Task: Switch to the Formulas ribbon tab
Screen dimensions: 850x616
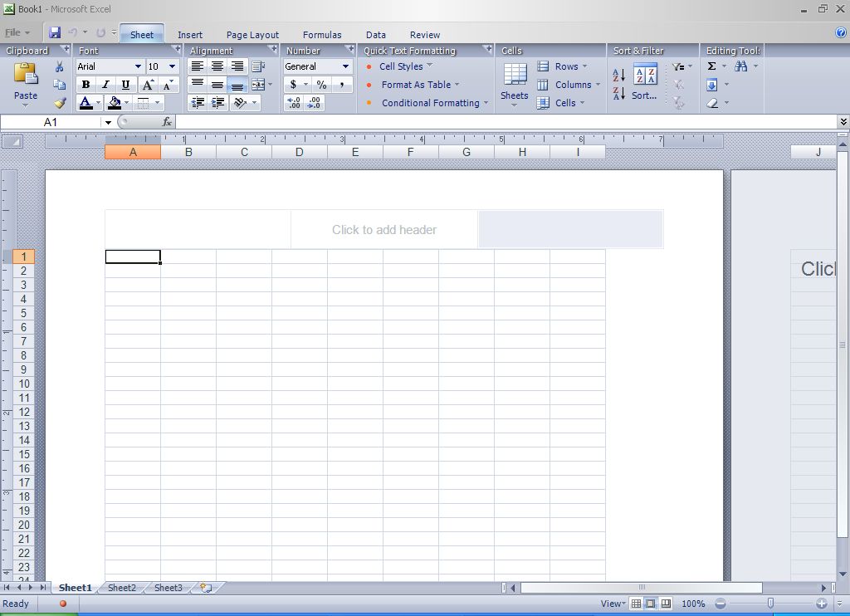Action: click(x=322, y=35)
